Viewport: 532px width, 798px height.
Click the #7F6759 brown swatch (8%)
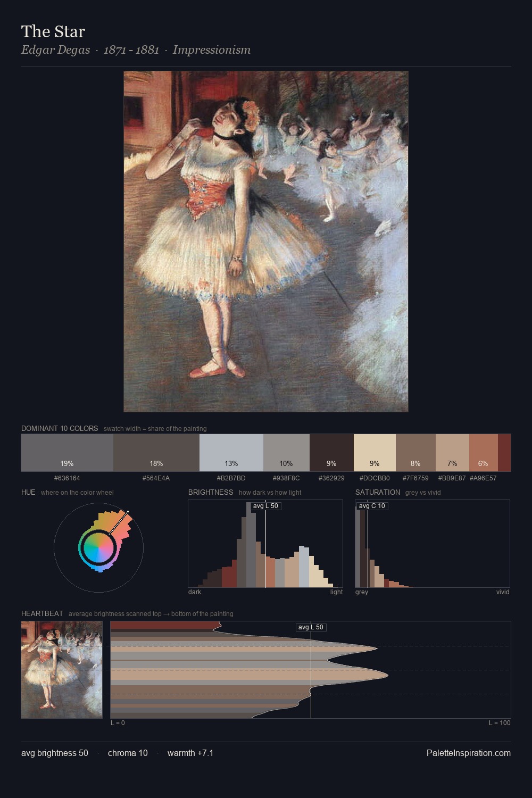[415, 453]
